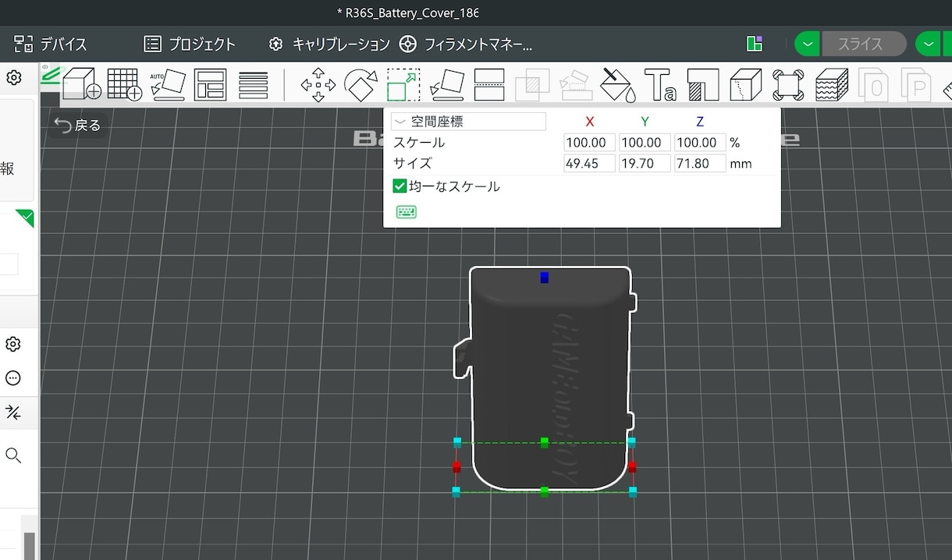Click the Z size field 71.80
Screen dimensions: 952x560
pyautogui.click(x=700, y=164)
